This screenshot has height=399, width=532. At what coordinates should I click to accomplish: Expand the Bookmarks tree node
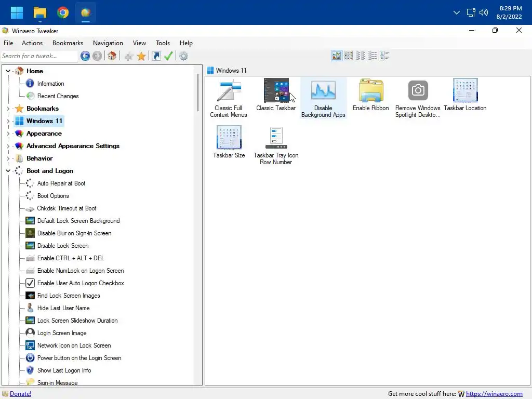coord(8,109)
